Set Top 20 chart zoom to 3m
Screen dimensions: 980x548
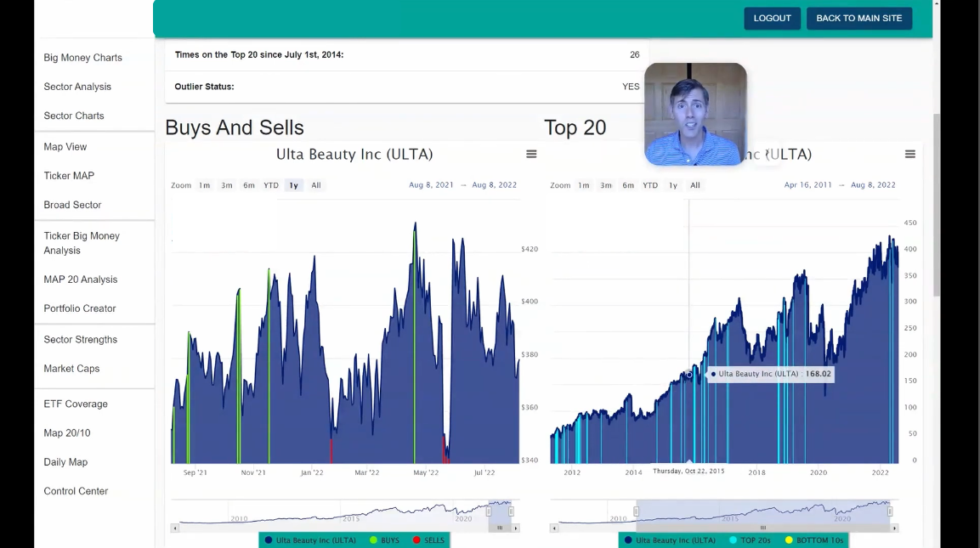pyautogui.click(x=606, y=185)
